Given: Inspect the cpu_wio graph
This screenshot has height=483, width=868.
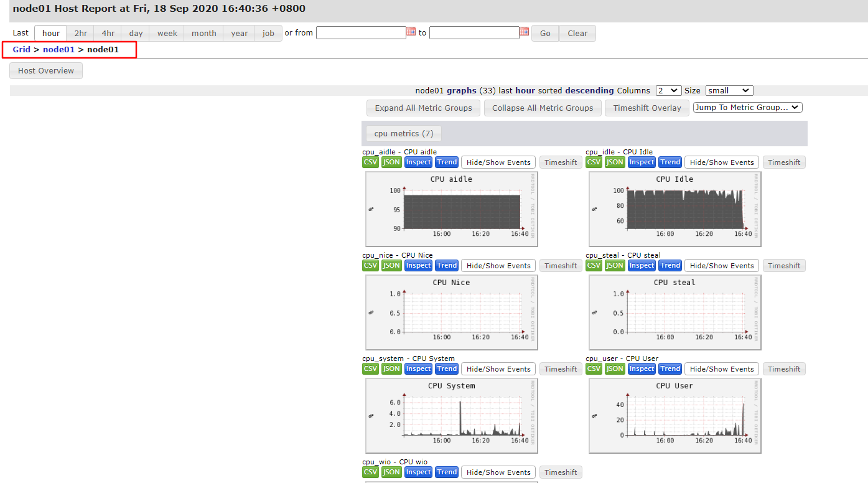Looking at the screenshot, I should [418, 472].
